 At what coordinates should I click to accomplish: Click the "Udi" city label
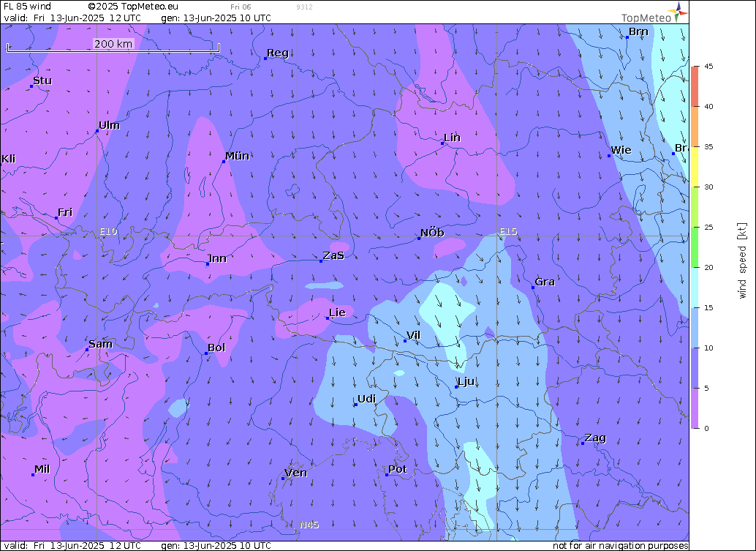tap(366, 399)
